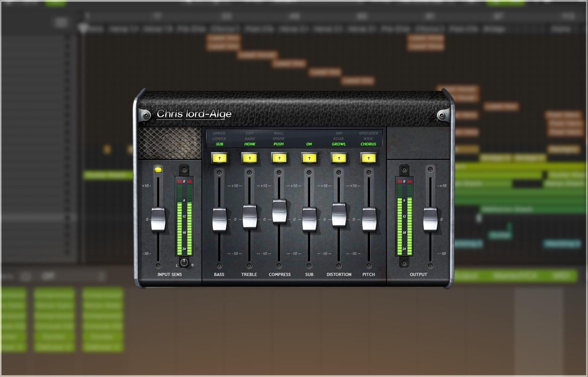Click the OUTPUT label below fader
The width and height of the screenshot is (588, 377).
click(x=418, y=274)
